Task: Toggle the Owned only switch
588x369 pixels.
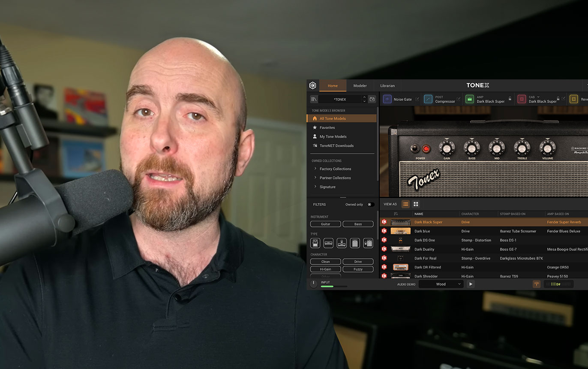Action: 370,205
